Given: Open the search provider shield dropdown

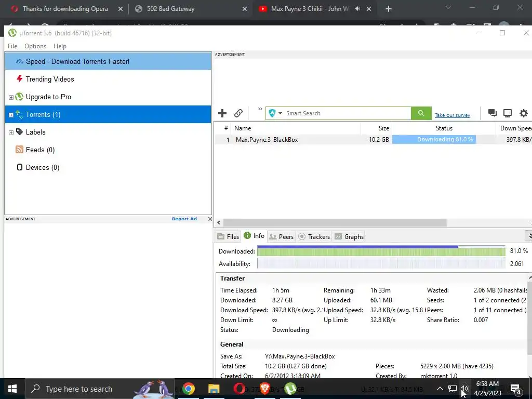Looking at the screenshot, I should 275,113.
